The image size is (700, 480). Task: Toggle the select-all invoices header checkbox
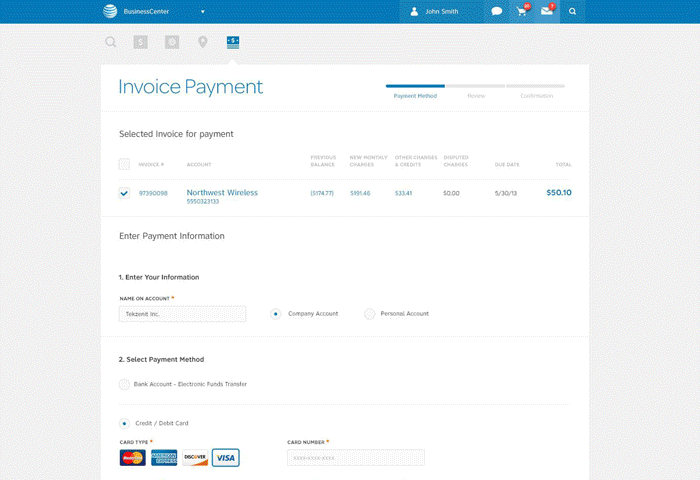124,164
